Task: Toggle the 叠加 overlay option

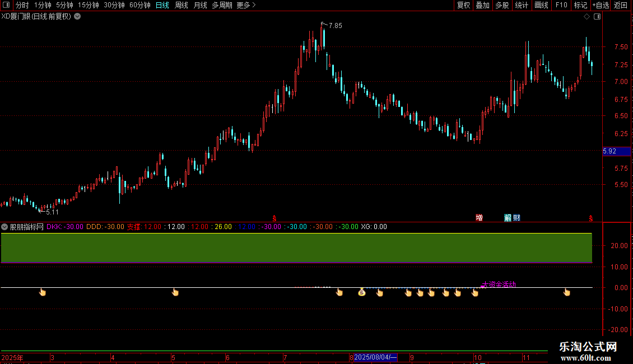Action: coord(482,5)
